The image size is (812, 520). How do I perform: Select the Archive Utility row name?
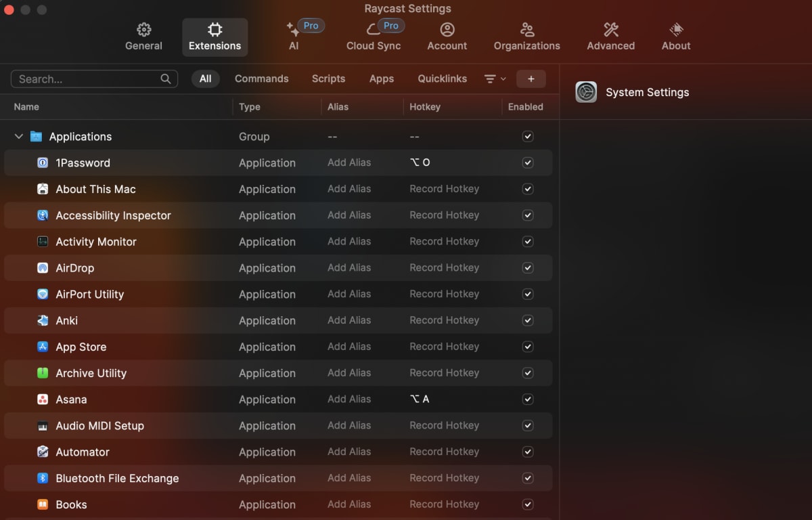(91, 373)
